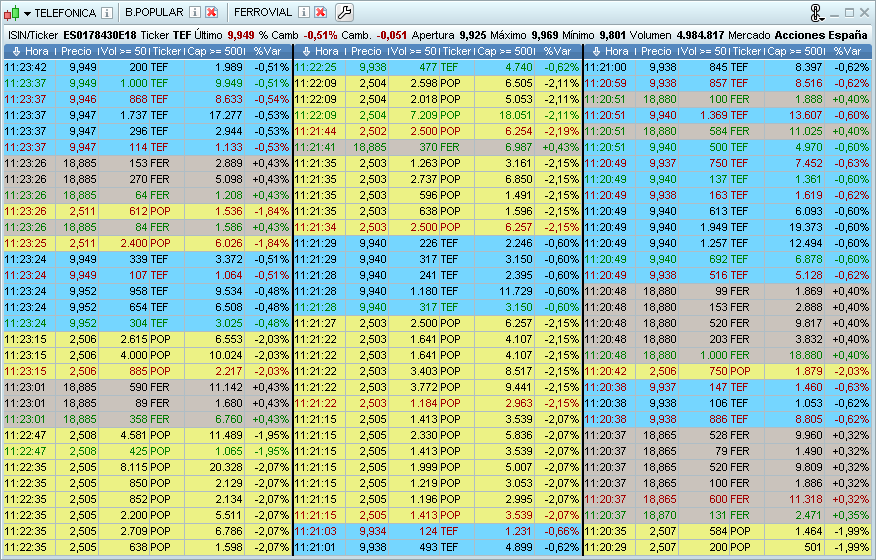
Task: Click the Mínimo value 9,801
Action: (612, 35)
